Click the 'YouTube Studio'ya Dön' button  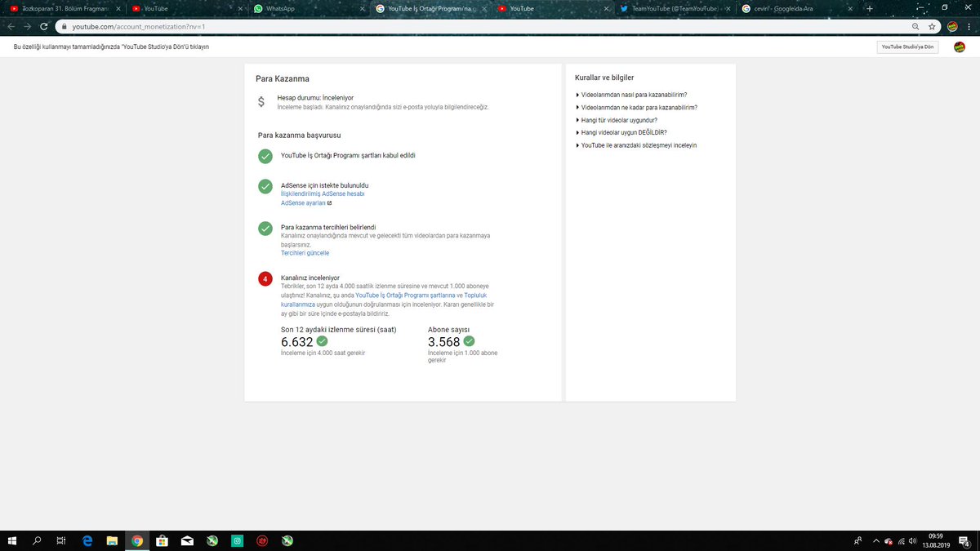click(x=907, y=47)
